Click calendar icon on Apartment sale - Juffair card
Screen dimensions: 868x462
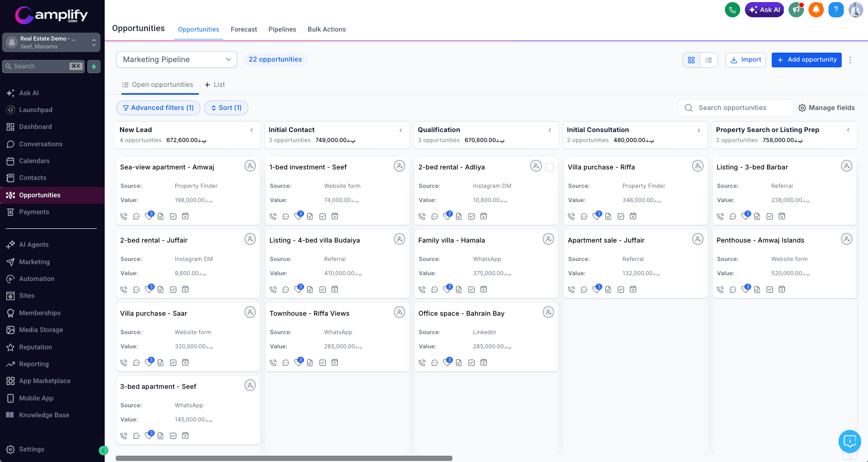click(633, 289)
